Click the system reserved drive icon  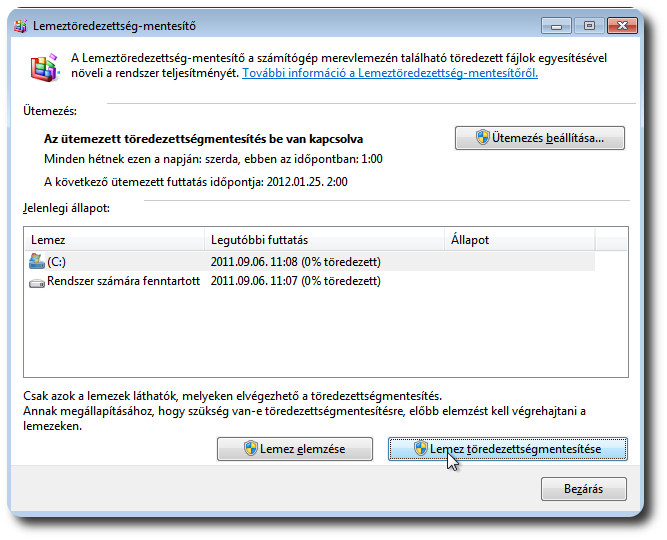click(x=37, y=283)
